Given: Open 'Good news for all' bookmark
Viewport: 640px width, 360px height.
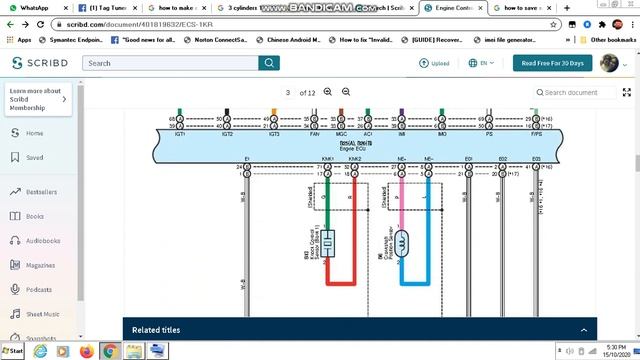Looking at the screenshot, I should [143, 40].
